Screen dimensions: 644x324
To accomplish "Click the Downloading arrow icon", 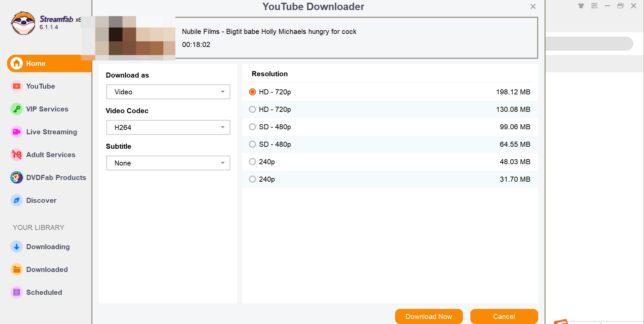I will (16, 247).
